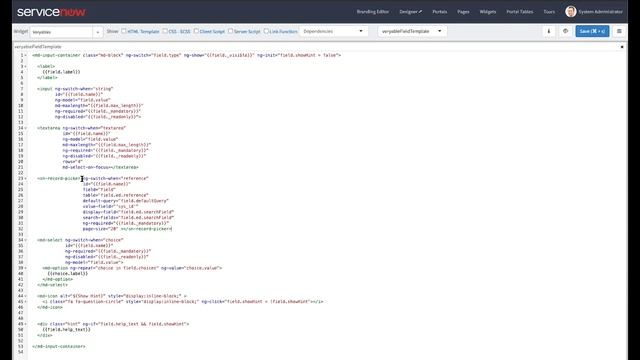Open the veryableFieldTemplate dropdown
Viewport: 640px width, 360px height.
point(412,31)
